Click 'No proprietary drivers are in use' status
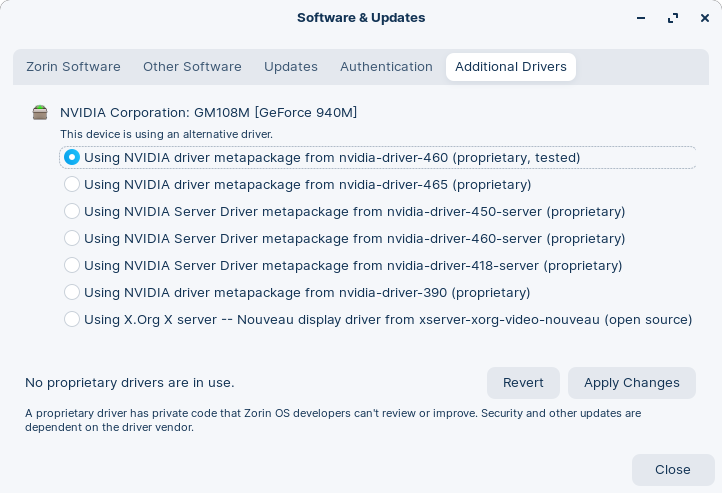722x493 pixels. tap(130, 383)
